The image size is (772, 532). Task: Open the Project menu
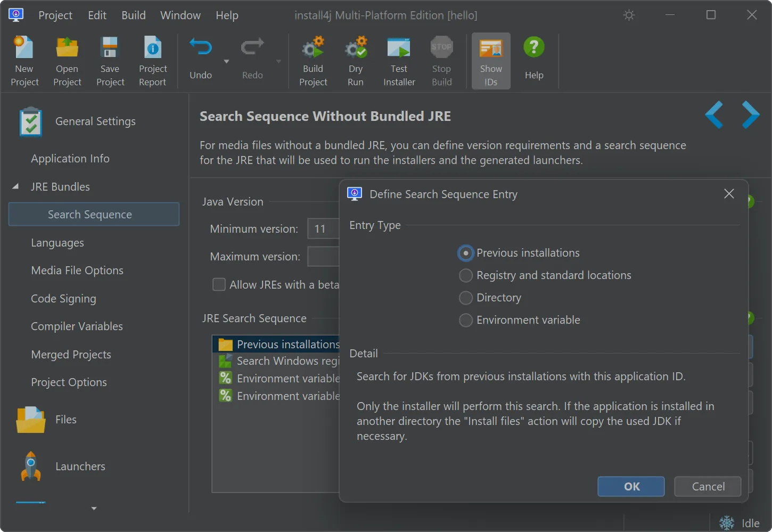[55, 15]
